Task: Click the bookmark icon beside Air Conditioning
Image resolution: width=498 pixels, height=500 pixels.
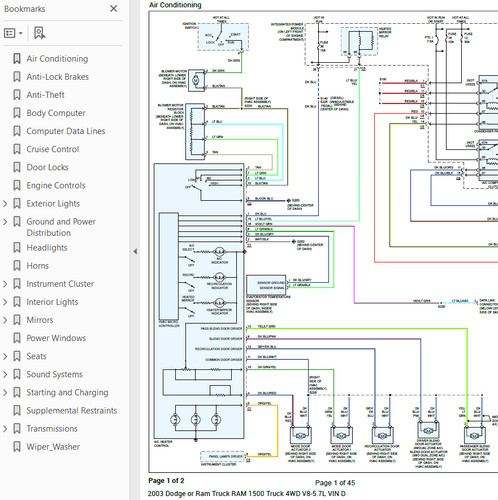Action: coord(17,59)
